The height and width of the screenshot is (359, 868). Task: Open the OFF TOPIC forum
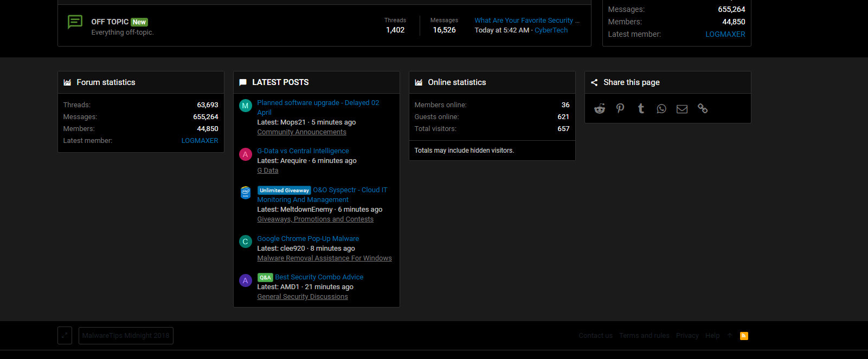(110, 22)
